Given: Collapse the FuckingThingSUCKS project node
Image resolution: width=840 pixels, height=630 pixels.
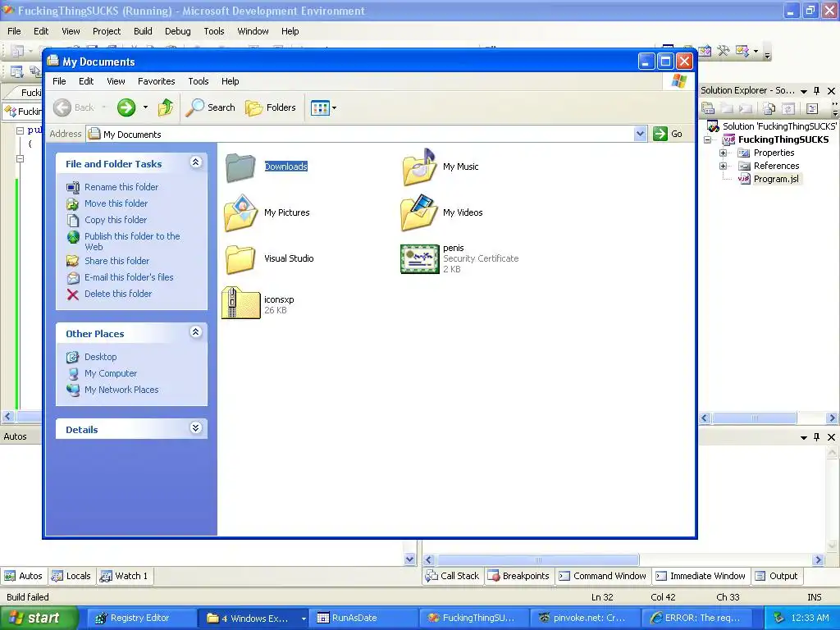Looking at the screenshot, I should click(x=708, y=139).
